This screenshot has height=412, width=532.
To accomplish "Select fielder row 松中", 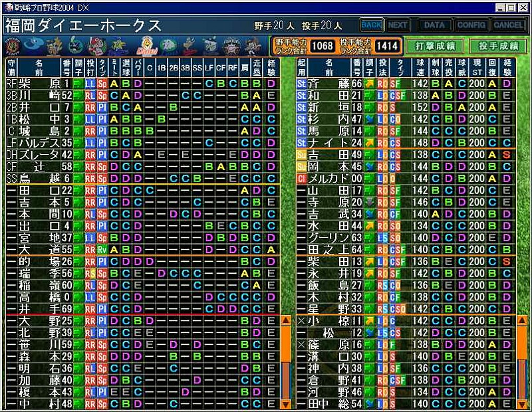I will click(142, 120).
